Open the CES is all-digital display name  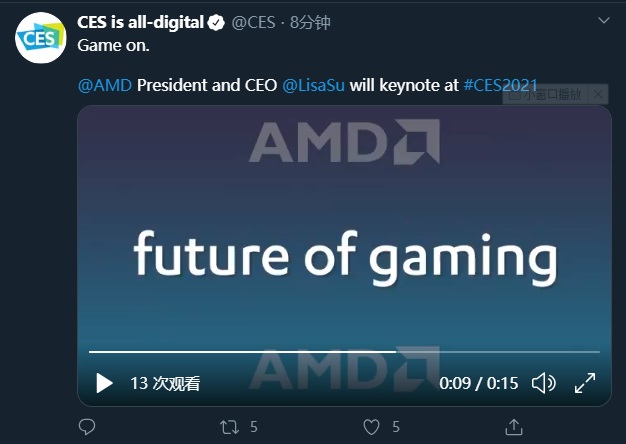(x=141, y=22)
